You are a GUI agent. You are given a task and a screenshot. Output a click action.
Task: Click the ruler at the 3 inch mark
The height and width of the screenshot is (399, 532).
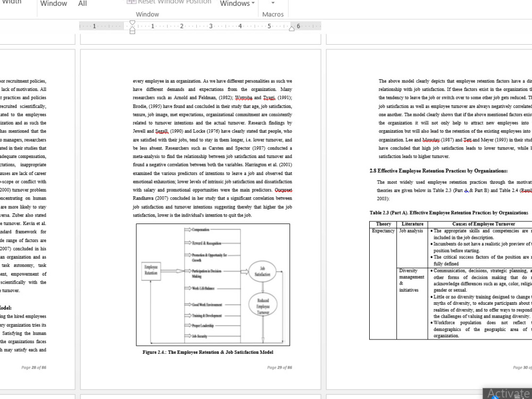point(211,26)
